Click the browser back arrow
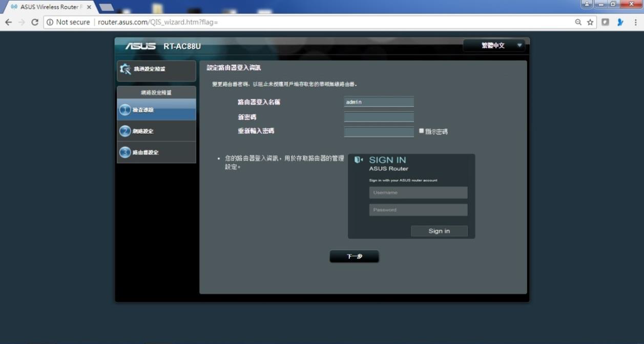The image size is (644, 344). click(x=8, y=22)
